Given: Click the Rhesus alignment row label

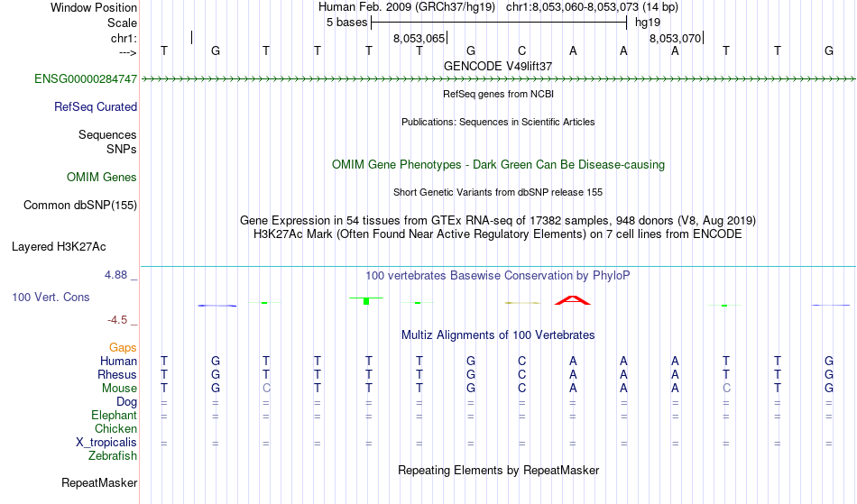Looking at the screenshot, I should point(117,375).
